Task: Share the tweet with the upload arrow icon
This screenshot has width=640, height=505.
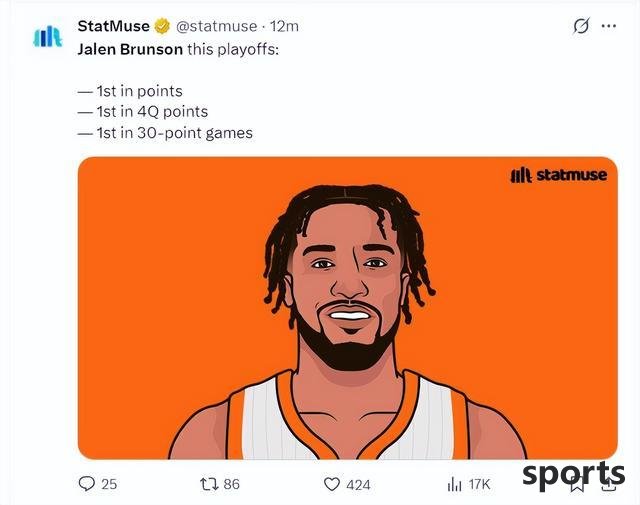Action: coord(609,484)
